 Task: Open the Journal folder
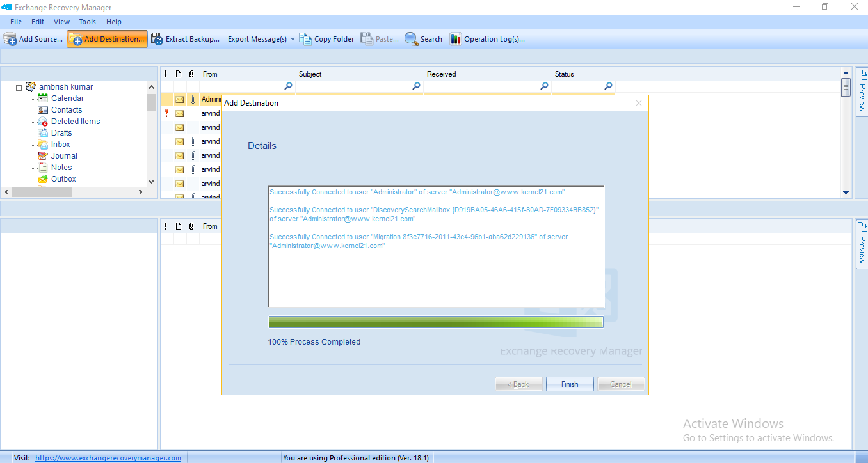[x=64, y=156]
